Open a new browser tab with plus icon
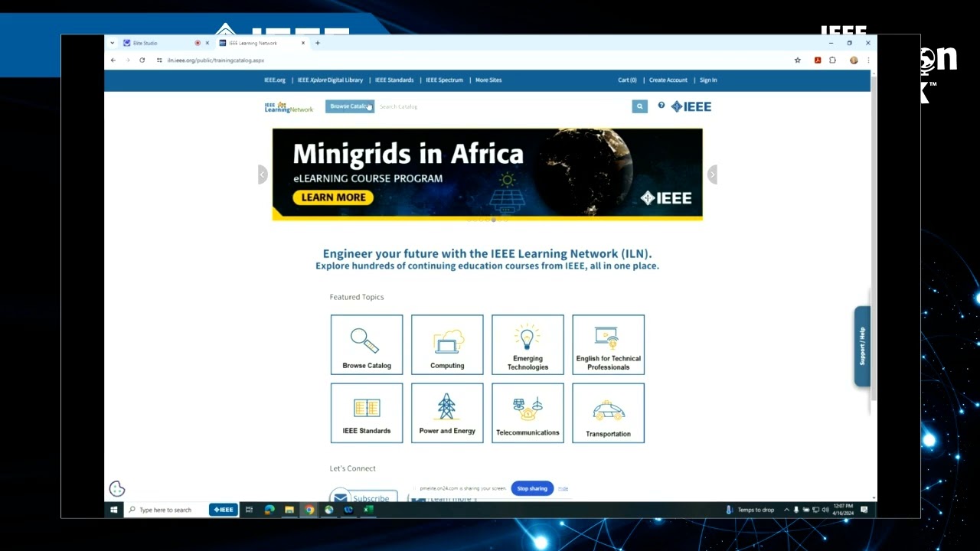 [x=318, y=43]
